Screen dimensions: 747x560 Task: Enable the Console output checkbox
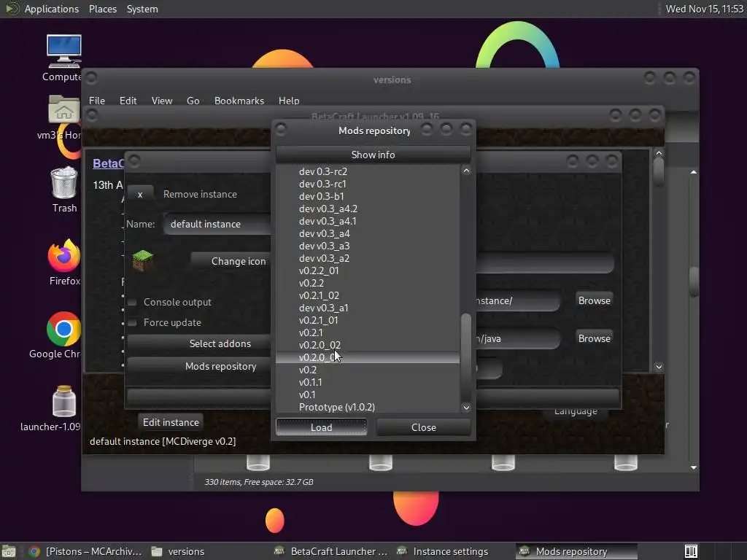coord(133,302)
